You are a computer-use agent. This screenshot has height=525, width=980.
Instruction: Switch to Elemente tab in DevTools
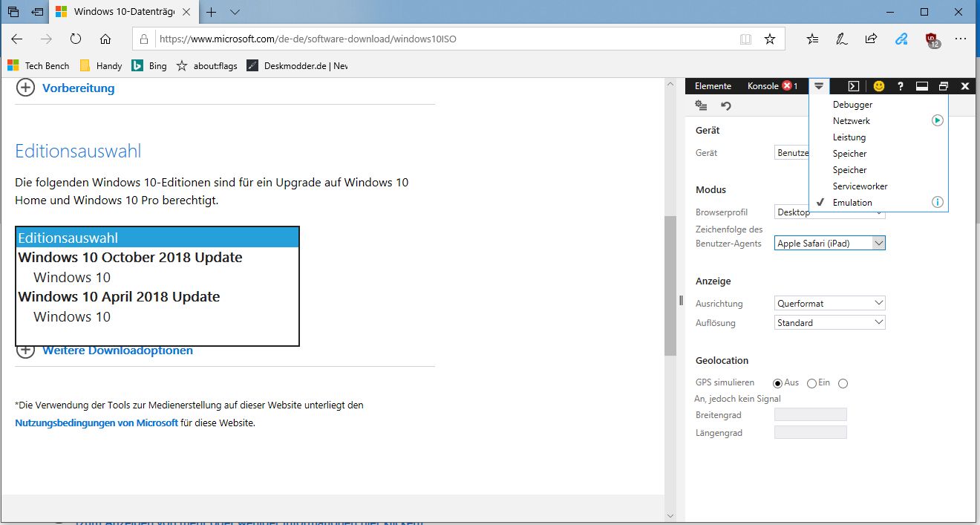[713, 86]
